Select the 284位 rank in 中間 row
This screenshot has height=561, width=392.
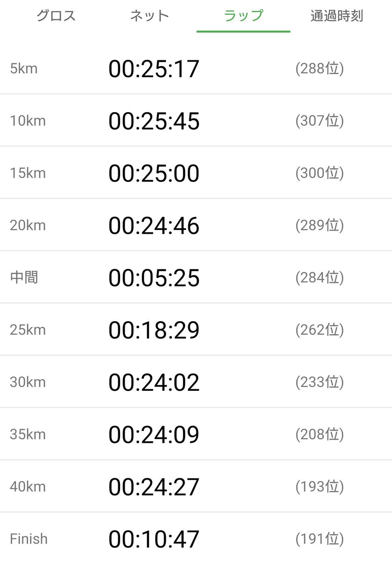point(320,278)
